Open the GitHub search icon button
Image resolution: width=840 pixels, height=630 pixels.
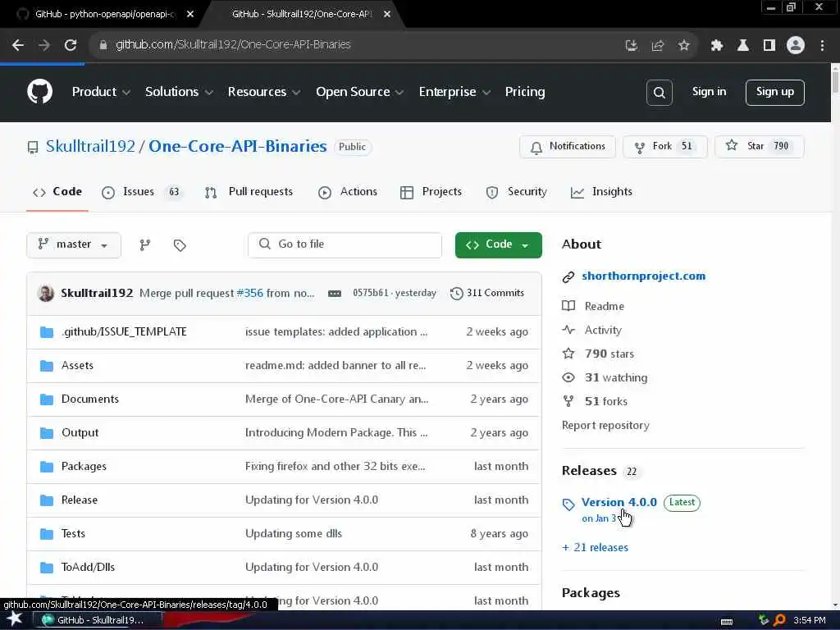tap(659, 93)
